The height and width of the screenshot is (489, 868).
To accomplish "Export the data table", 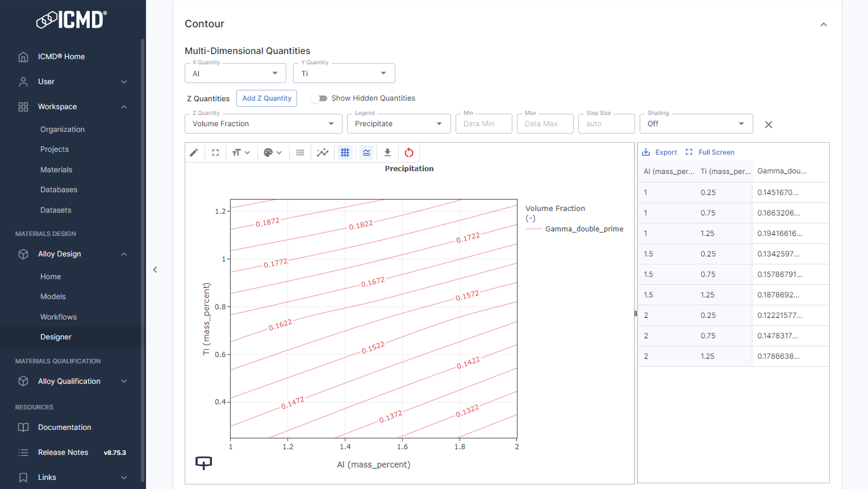I will [x=660, y=152].
